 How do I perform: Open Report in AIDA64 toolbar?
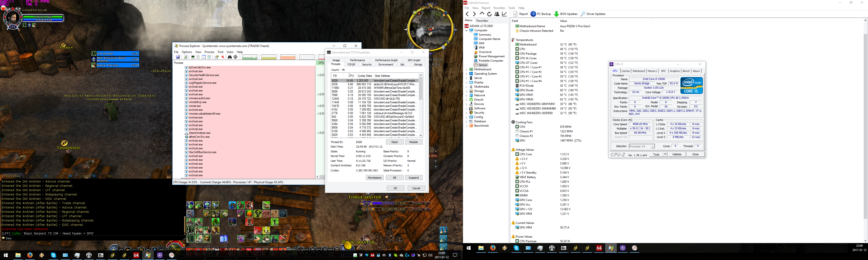(521, 14)
